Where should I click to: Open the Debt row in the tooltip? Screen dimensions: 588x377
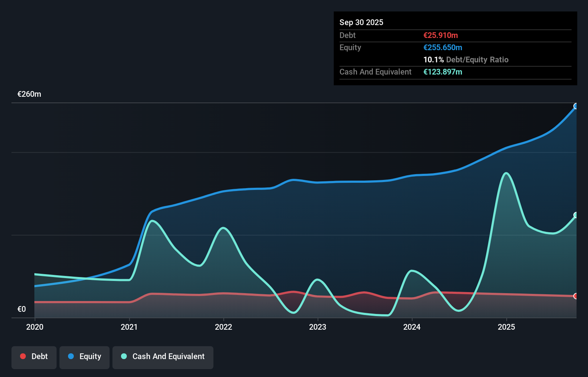tap(347, 35)
